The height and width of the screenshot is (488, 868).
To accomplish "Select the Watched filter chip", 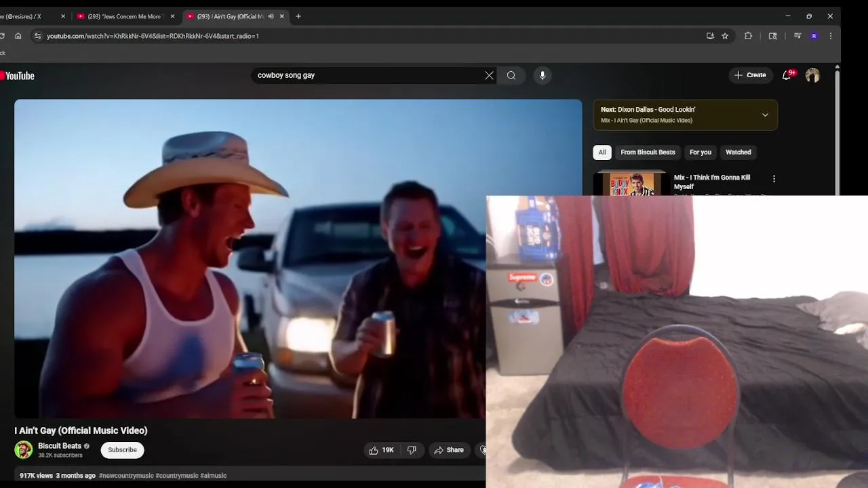I will click(738, 152).
